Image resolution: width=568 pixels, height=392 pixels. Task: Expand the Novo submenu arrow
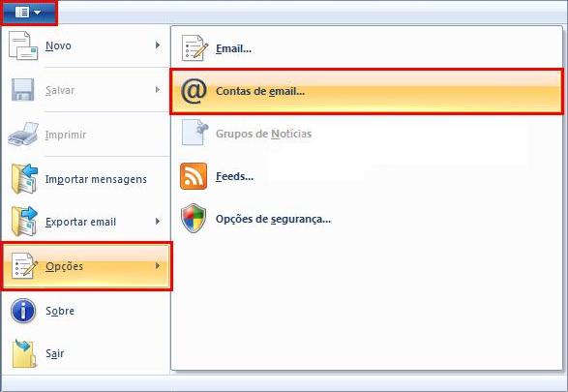158,45
